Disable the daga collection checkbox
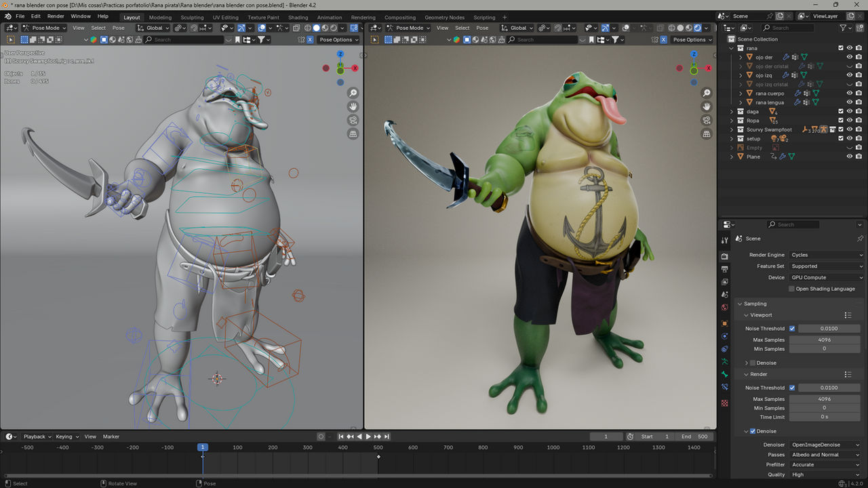Viewport: 868px width, 488px height. [840, 111]
